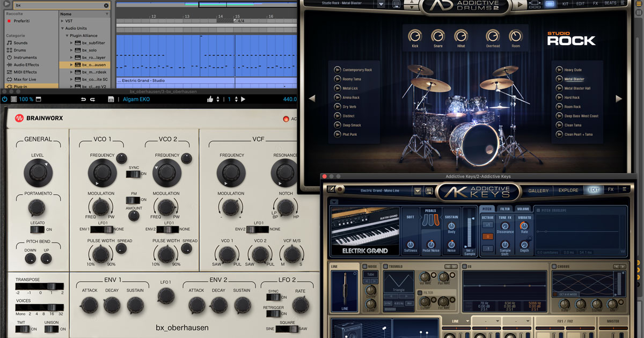Image resolution: width=644 pixels, height=338 pixels.
Task: Show next drum kit with right arrow
Action: 618,99
